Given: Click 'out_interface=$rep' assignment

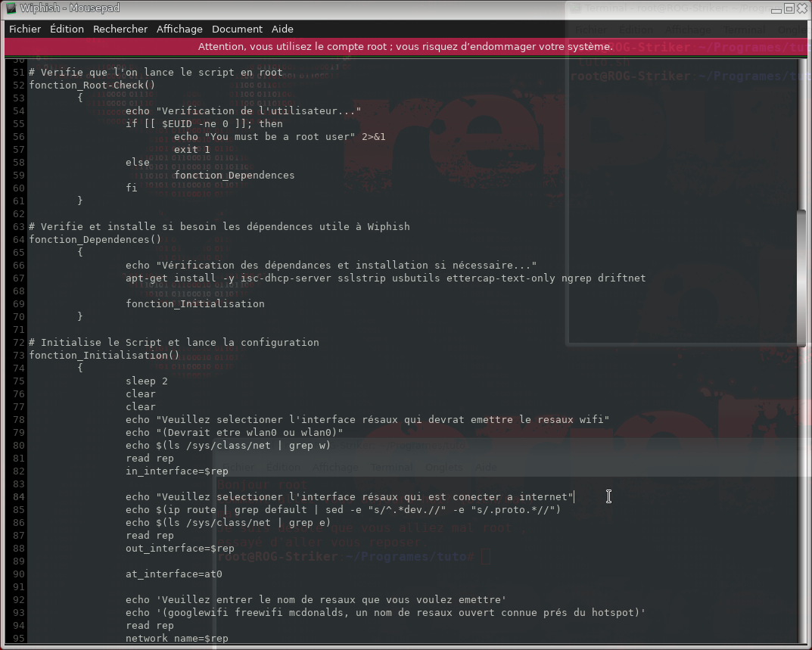Looking at the screenshot, I should (x=179, y=549).
